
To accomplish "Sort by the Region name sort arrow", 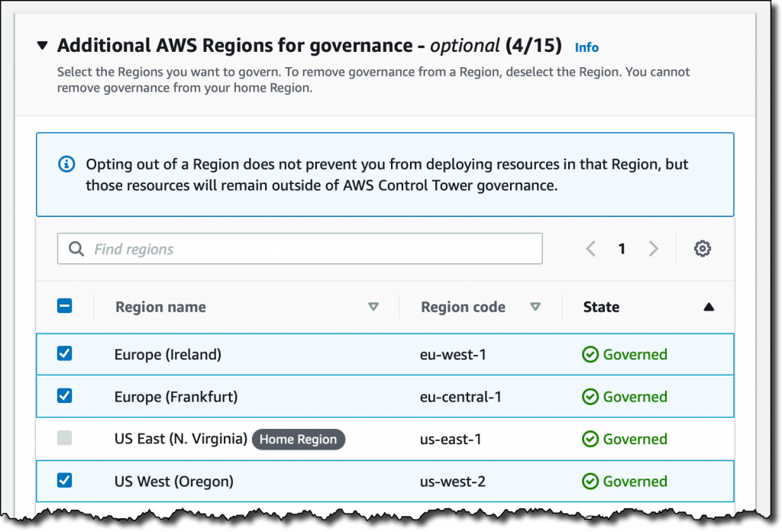I will [373, 307].
